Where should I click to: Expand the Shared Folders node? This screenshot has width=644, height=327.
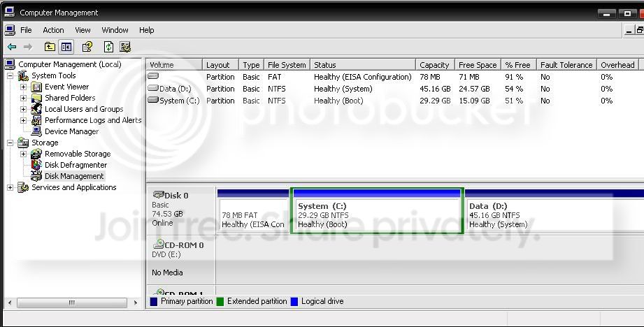(23, 98)
